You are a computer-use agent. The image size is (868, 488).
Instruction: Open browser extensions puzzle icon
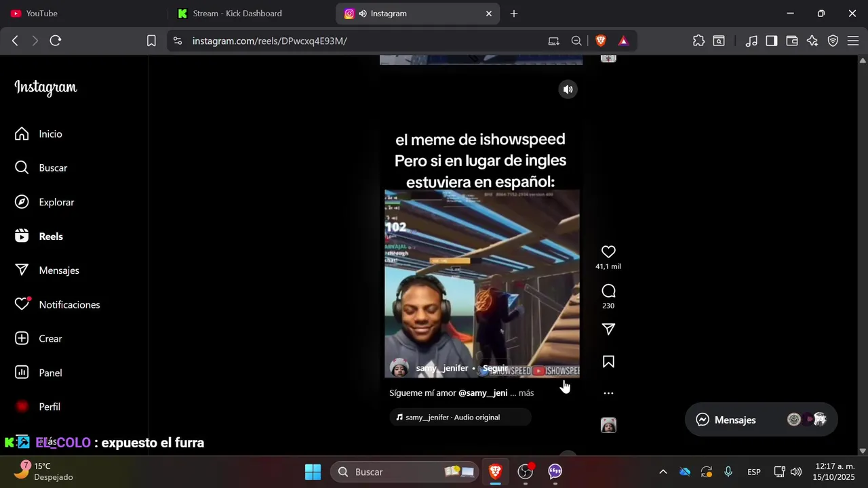(x=698, y=41)
